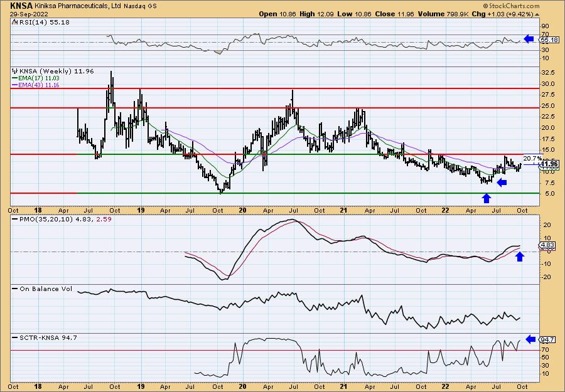The width and height of the screenshot is (565, 392).
Task: Click the SCTR-KNSA 94.7 label
Action: [x=48, y=337]
